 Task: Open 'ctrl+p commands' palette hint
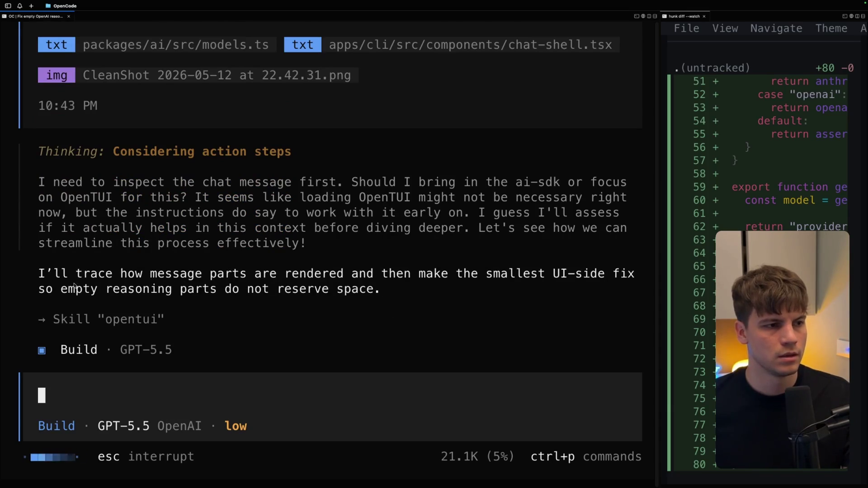coord(586,457)
